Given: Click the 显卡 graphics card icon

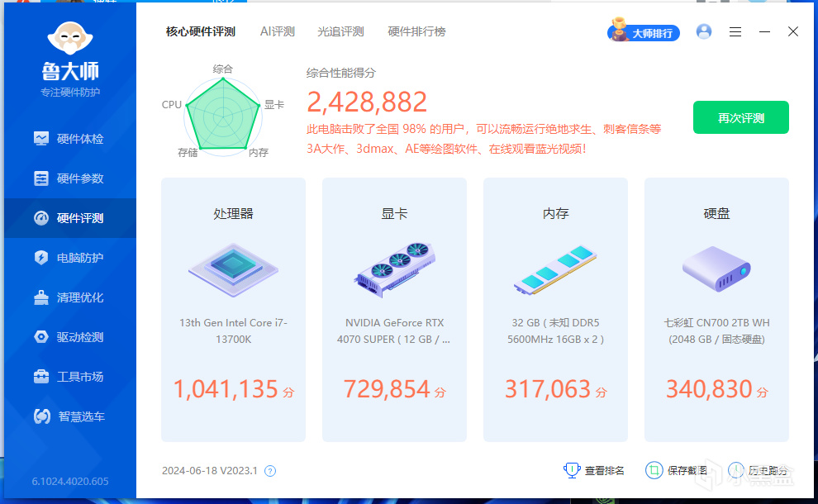Looking at the screenshot, I should click(x=394, y=269).
